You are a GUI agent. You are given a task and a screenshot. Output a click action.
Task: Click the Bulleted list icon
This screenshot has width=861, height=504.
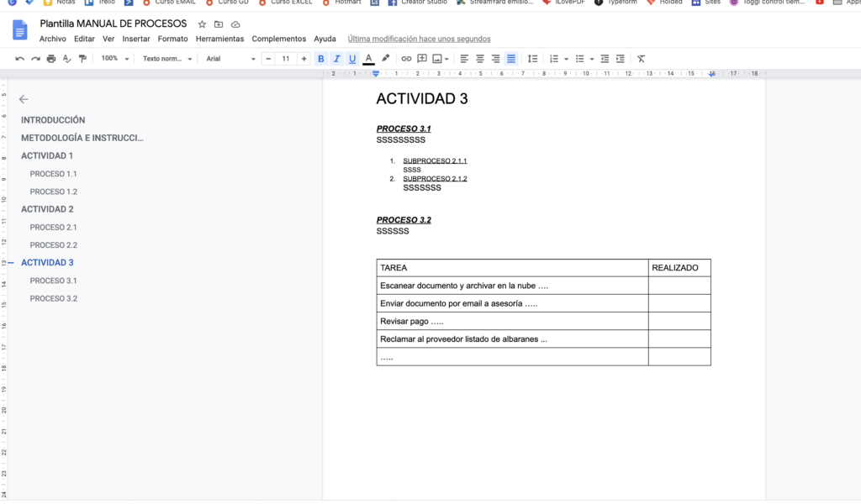pos(580,59)
